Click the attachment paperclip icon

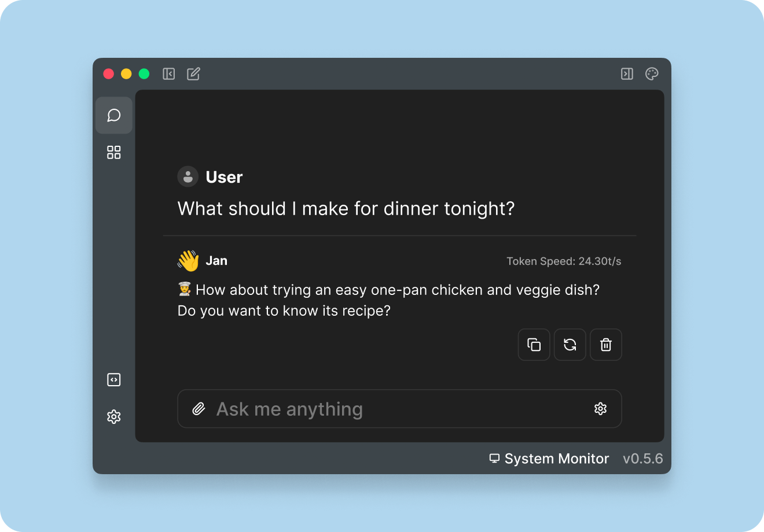pos(199,409)
